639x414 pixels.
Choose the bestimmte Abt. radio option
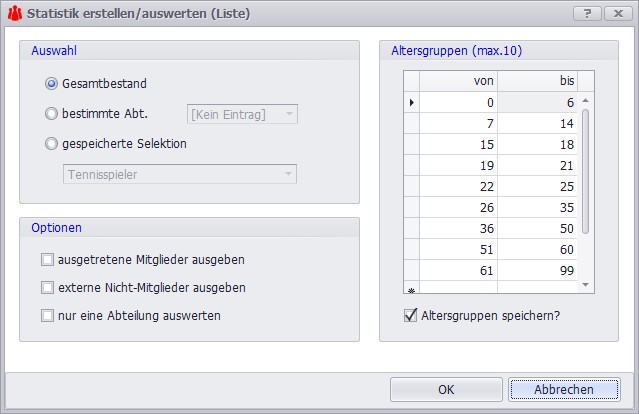[52, 114]
